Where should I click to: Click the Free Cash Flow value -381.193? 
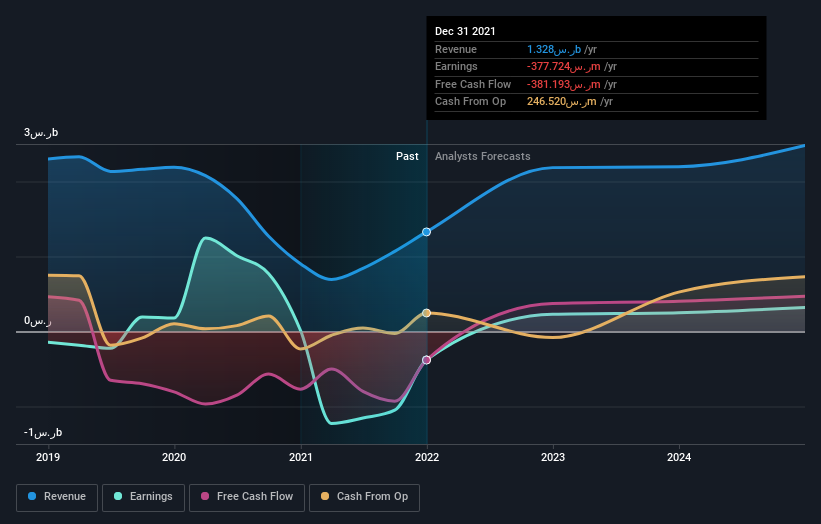click(x=563, y=84)
